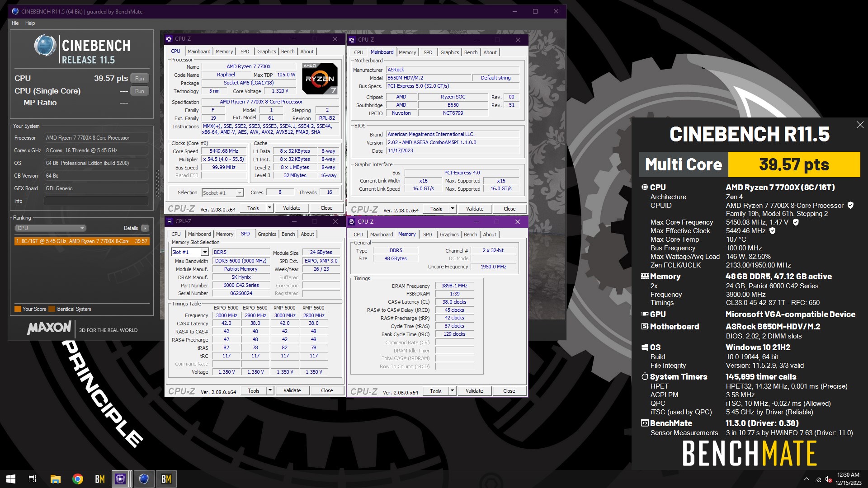Click the BenchMate OS Windows icon

645,347
